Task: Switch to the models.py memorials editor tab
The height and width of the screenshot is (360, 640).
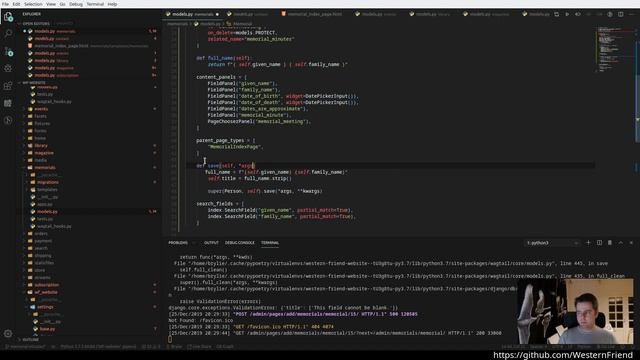Action: pos(192,14)
